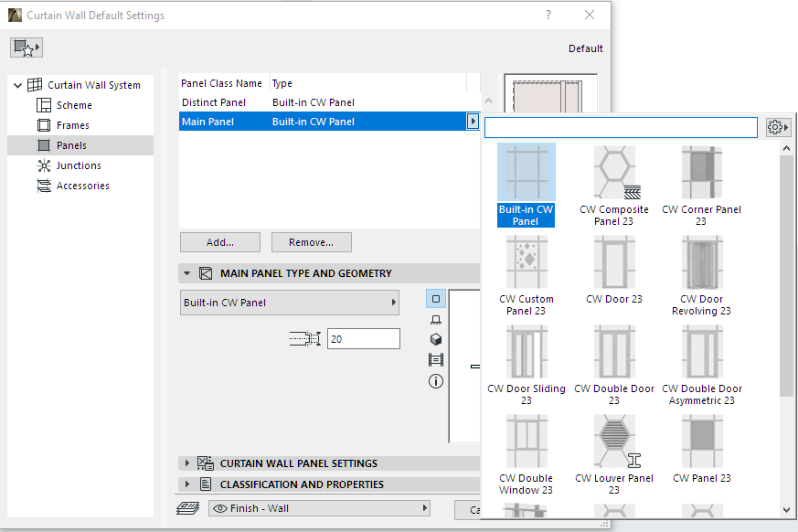
Task: Click the Add button for panel classes
Action: [219, 242]
